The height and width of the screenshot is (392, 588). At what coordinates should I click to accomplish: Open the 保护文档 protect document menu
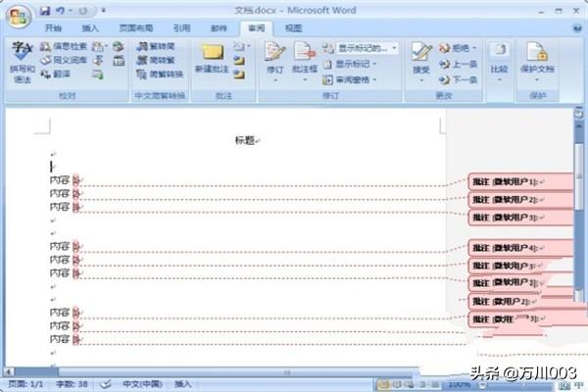[537, 62]
